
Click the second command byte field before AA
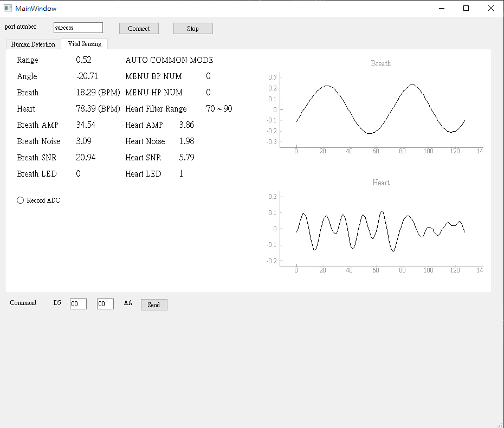105,303
